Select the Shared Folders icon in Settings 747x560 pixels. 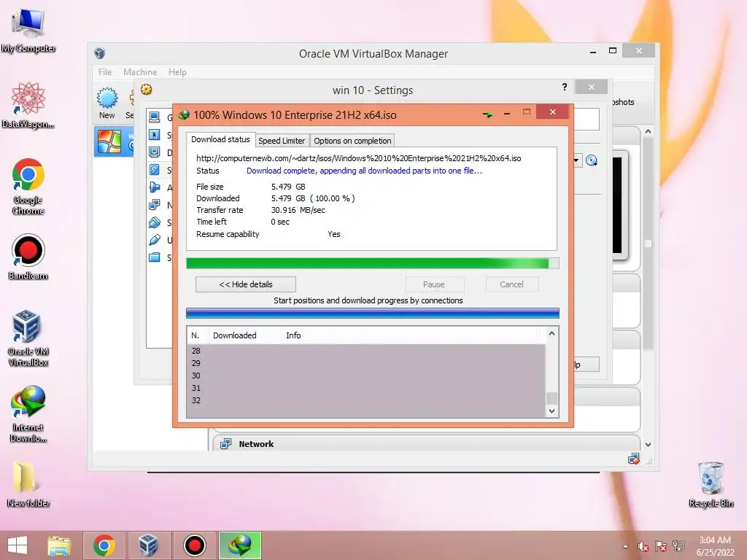click(155, 257)
